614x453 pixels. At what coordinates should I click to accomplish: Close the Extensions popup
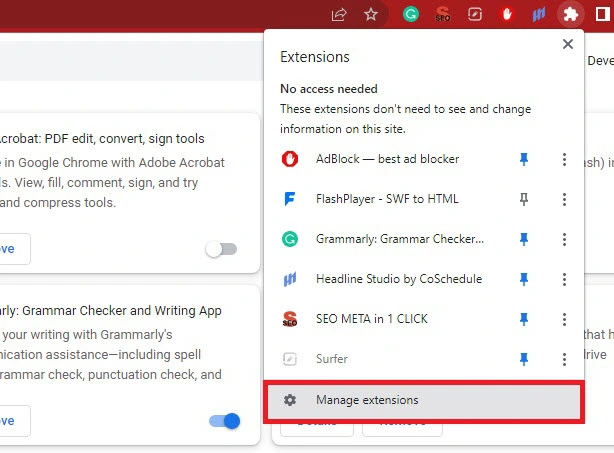tap(568, 44)
